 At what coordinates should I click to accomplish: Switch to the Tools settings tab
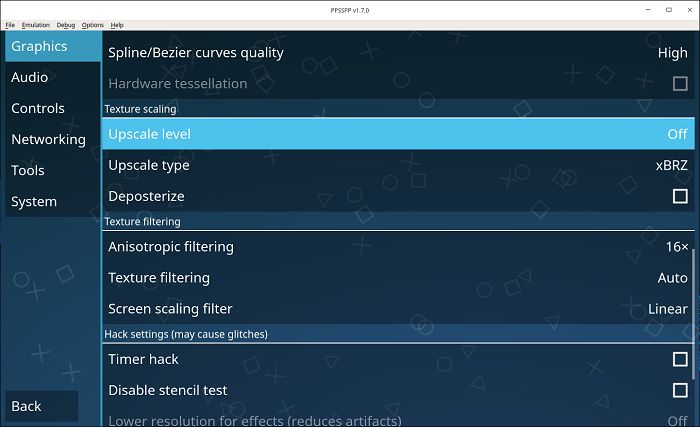pyautogui.click(x=53, y=171)
